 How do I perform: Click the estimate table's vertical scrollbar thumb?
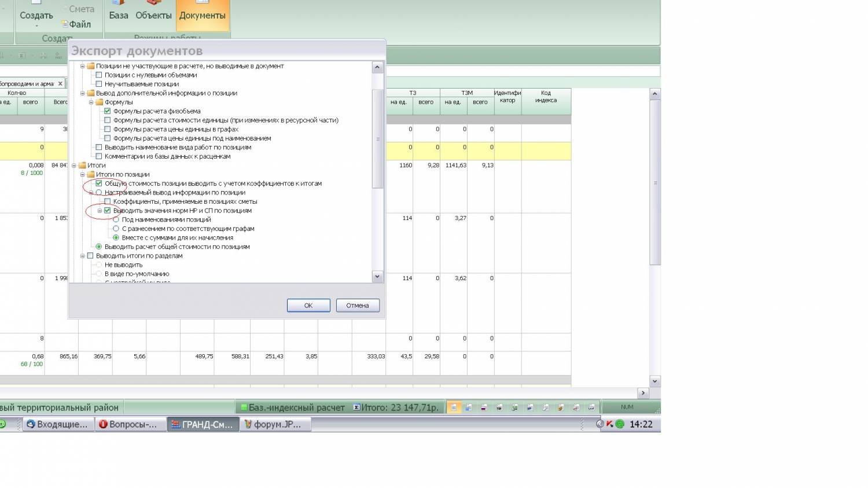(x=655, y=183)
